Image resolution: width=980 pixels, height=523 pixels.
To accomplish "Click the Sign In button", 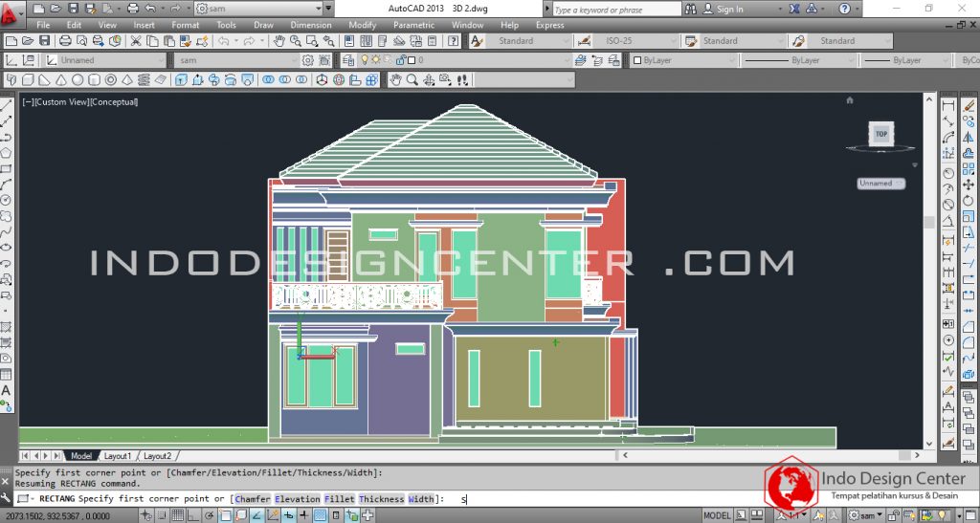I will click(x=724, y=9).
